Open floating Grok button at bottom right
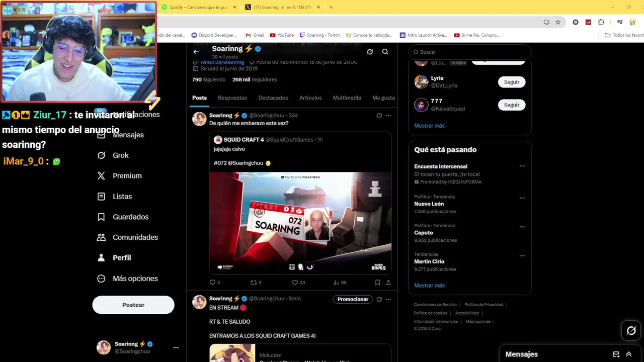The width and height of the screenshot is (644, 362). tap(631, 330)
